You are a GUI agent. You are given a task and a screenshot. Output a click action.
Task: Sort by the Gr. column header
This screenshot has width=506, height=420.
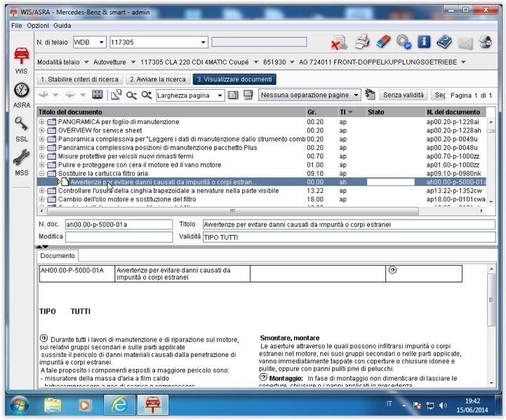[x=321, y=112]
